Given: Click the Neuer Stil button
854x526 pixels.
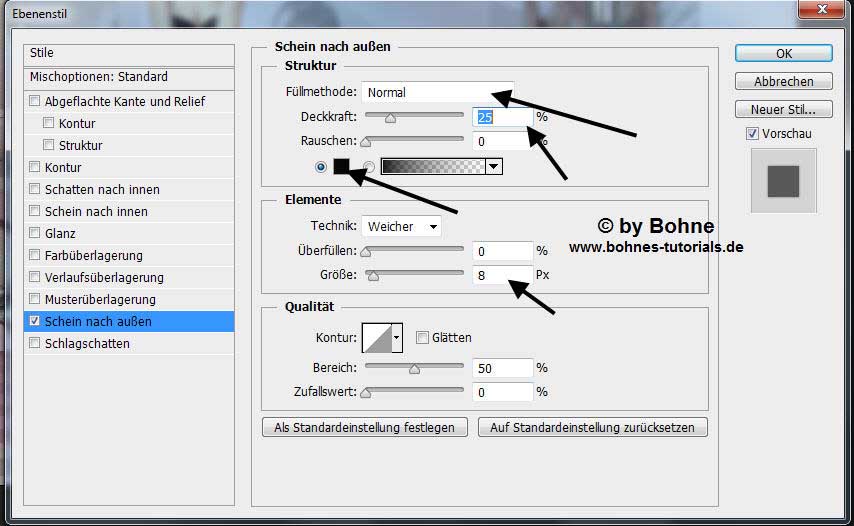Looking at the screenshot, I should 783,109.
